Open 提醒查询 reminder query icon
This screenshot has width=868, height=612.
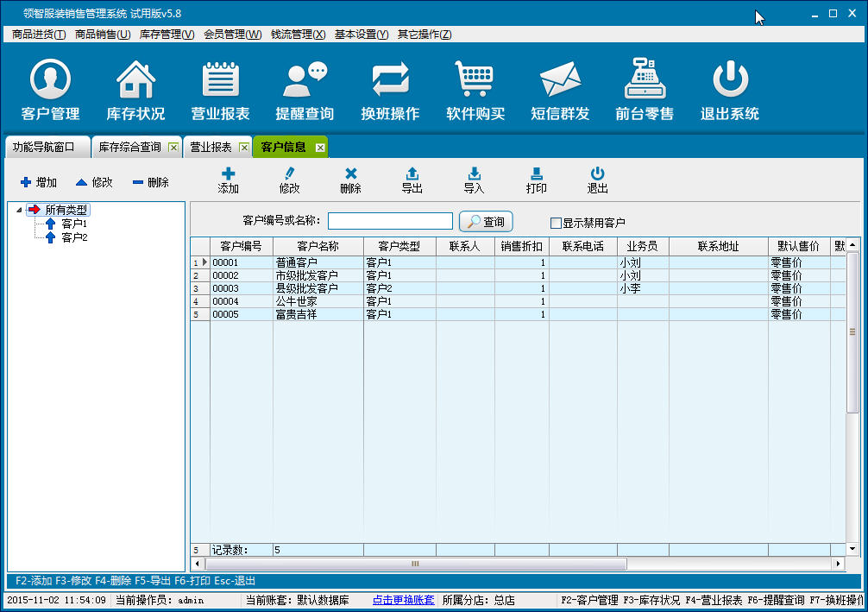[305, 91]
